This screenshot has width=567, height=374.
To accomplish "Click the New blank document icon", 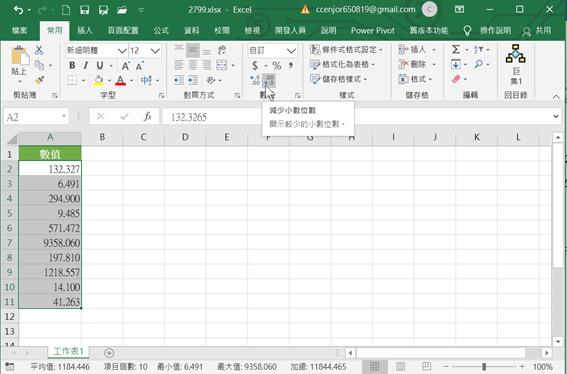I will (x=66, y=10).
